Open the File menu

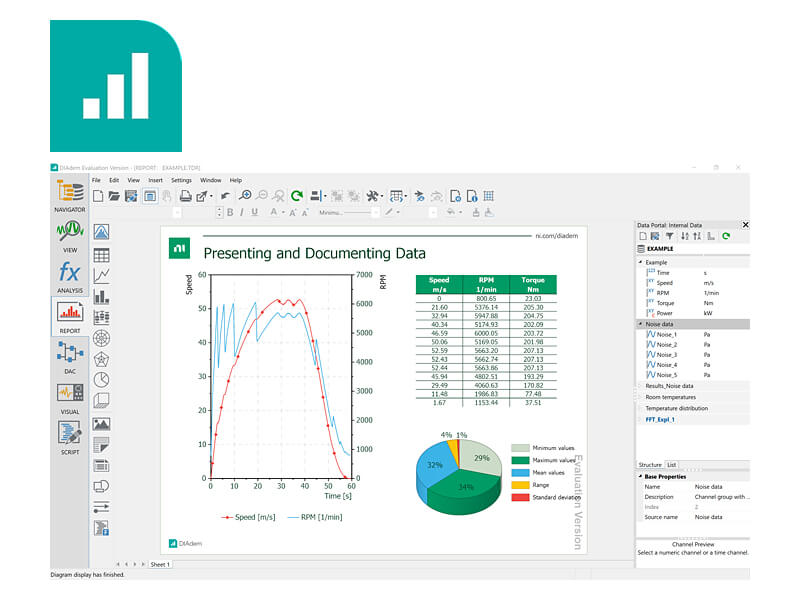pos(96,180)
